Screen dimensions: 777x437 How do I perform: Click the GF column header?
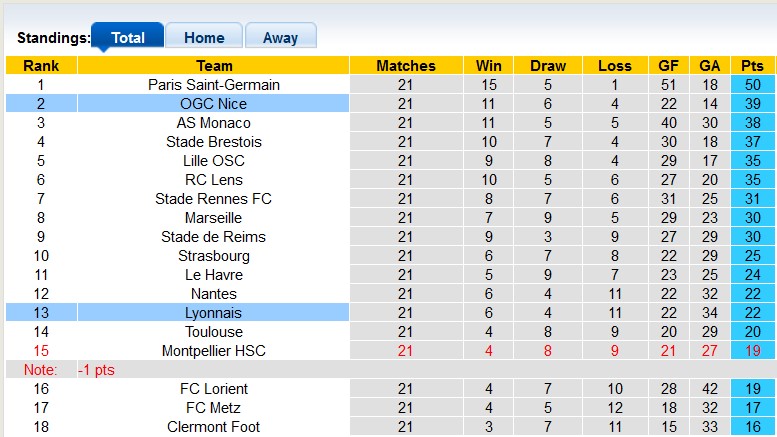tap(668, 66)
